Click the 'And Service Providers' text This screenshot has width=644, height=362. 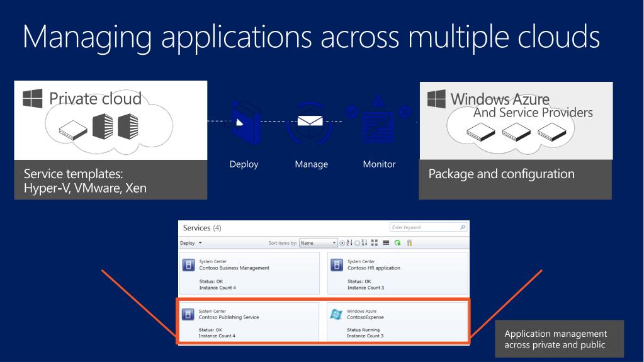533,113
